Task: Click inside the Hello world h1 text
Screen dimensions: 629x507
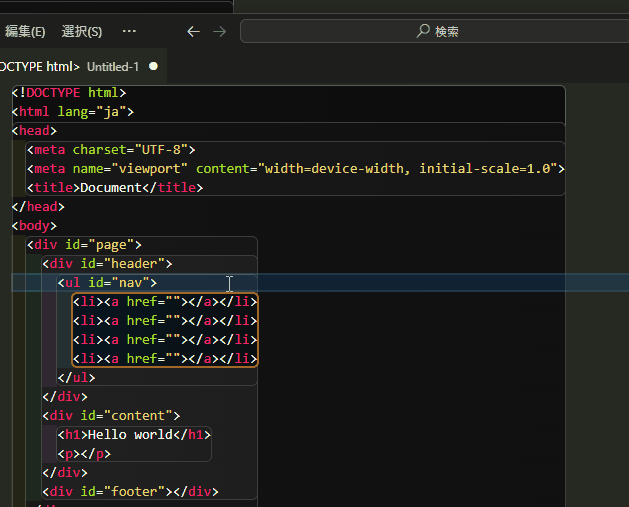Action: click(130, 435)
